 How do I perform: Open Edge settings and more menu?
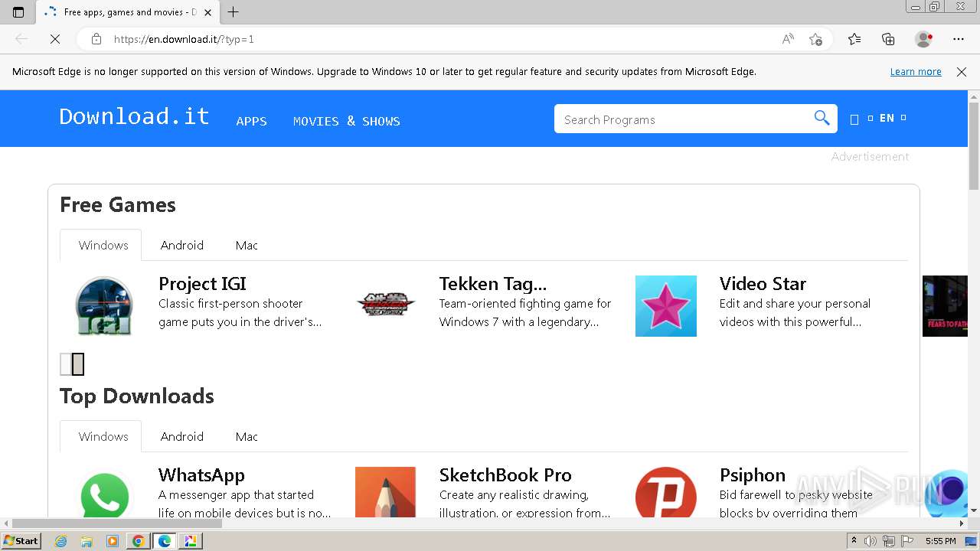click(x=959, y=39)
